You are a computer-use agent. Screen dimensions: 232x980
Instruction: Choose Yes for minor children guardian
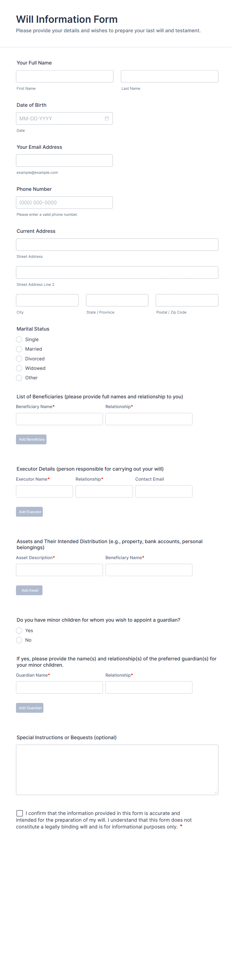coord(19,630)
